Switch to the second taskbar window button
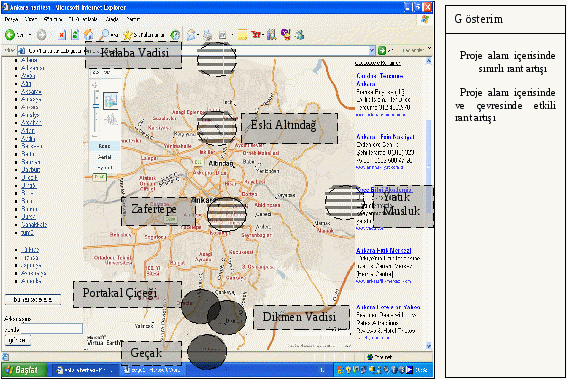Image resolution: width=567 pixels, height=379 pixels. [154, 370]
